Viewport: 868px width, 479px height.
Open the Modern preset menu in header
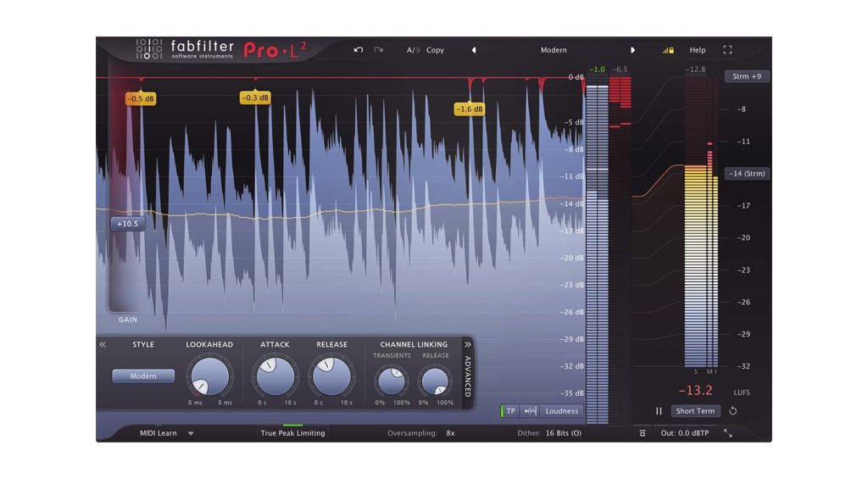pyautogui.click(x=554, y=50)
